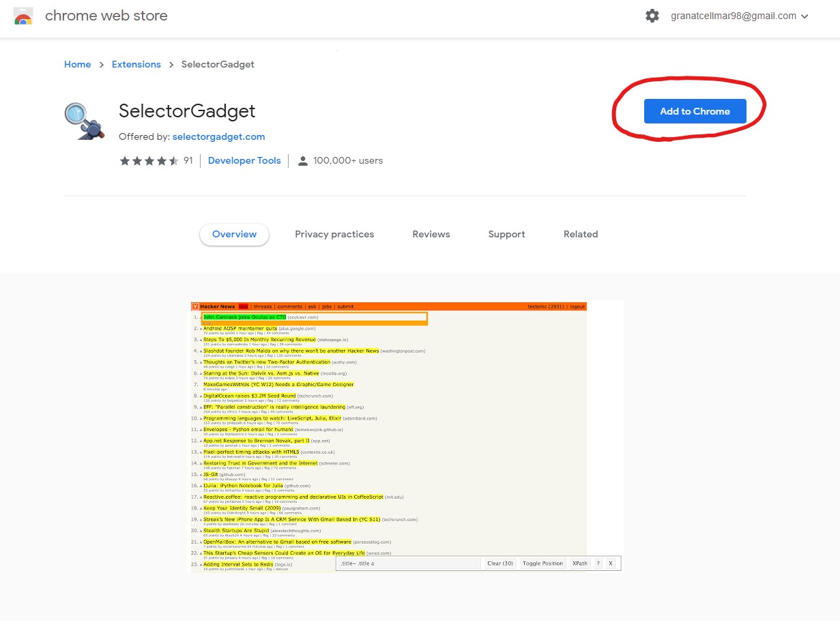Open the selectorgadget.com publisher link
This screenshot has height=633, width=840.
tap(218, 136)
